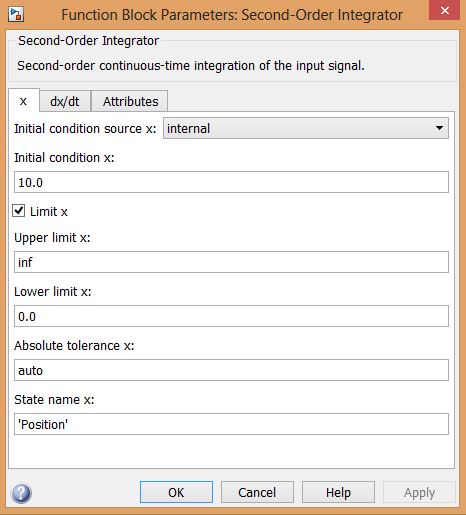
Task: Click the Apply button
Action: pyautogui.click(x=419, y=492)
